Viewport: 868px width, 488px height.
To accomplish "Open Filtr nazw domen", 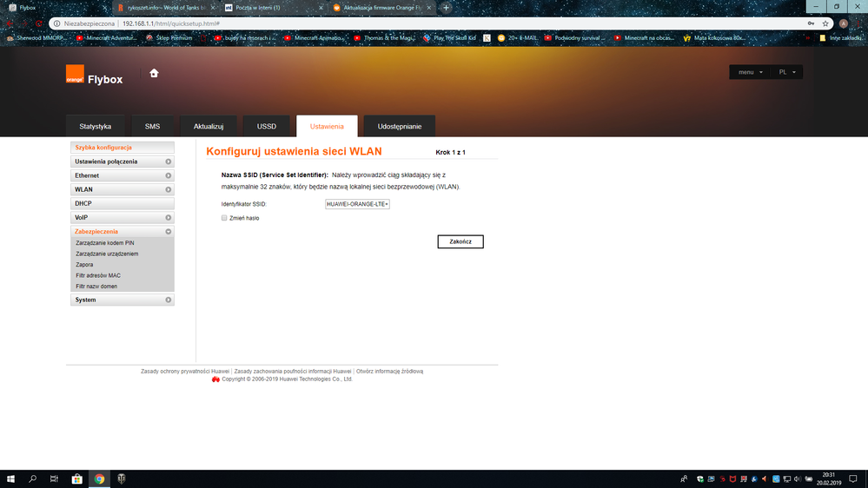I will pyautogui.click(x=96, y=286).
